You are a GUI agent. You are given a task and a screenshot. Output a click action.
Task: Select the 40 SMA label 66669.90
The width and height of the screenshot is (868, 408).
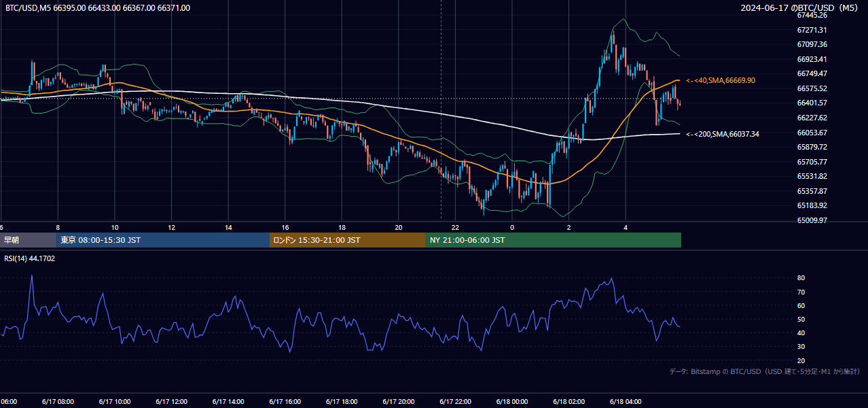[x=721, y=80]
